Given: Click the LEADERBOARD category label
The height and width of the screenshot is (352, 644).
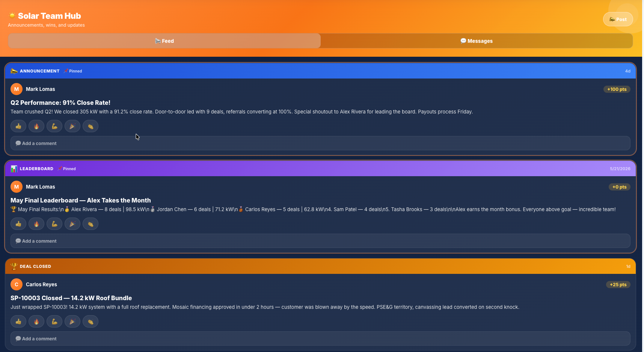Looking at the screenshot, I should click(x=36, y=169).
